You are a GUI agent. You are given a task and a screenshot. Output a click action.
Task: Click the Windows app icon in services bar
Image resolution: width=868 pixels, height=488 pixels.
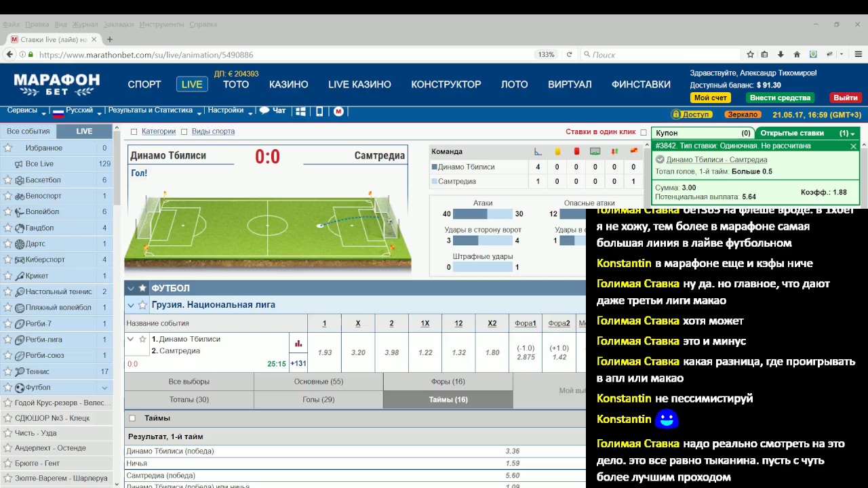tap(301, 111)
